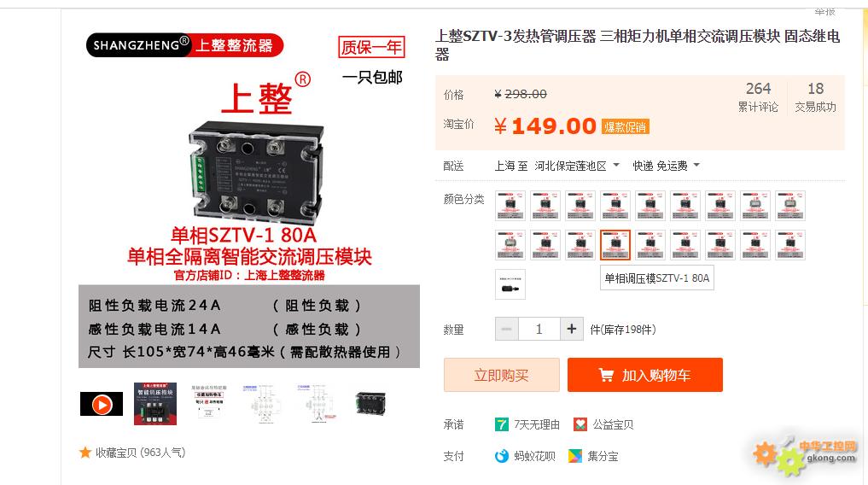Click the 立即购买 buy now button
This screenshot has height=485, width=868.
point(502,375)
